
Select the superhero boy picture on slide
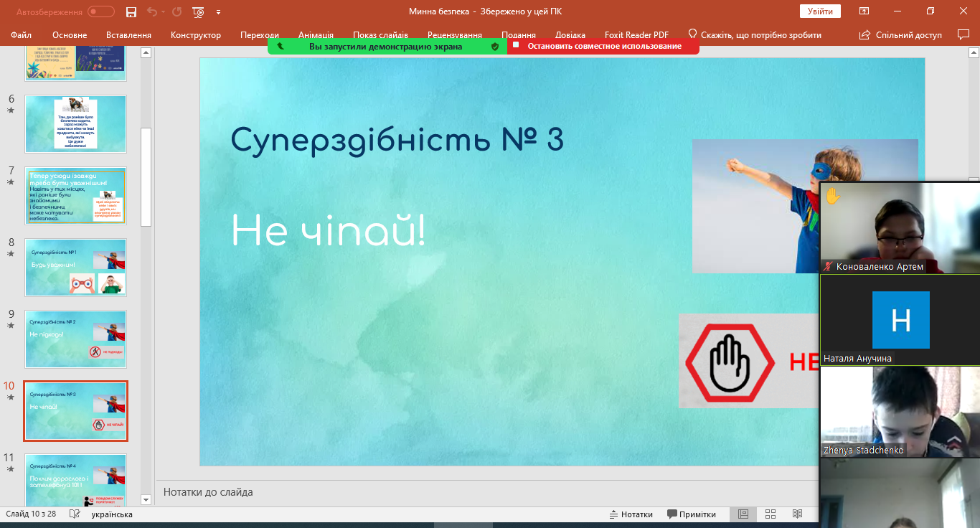coord(756,206)
